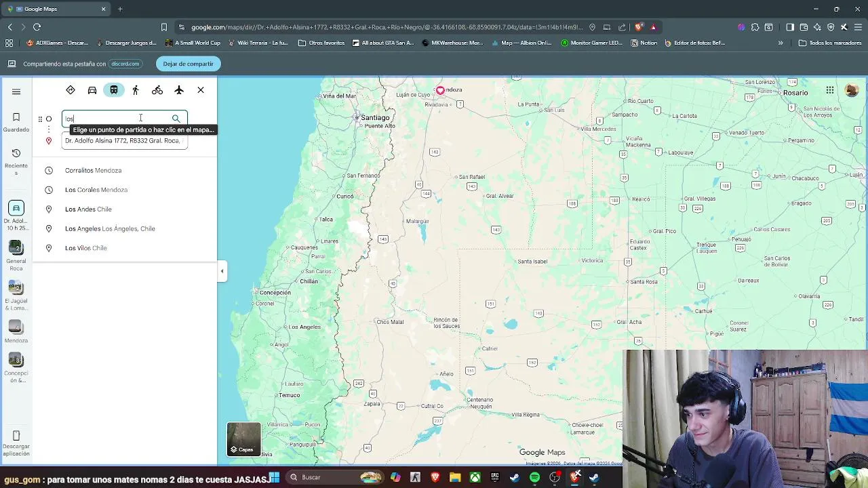Click Dejar de compartir button

pyautogui.click(x=188, y=64)
